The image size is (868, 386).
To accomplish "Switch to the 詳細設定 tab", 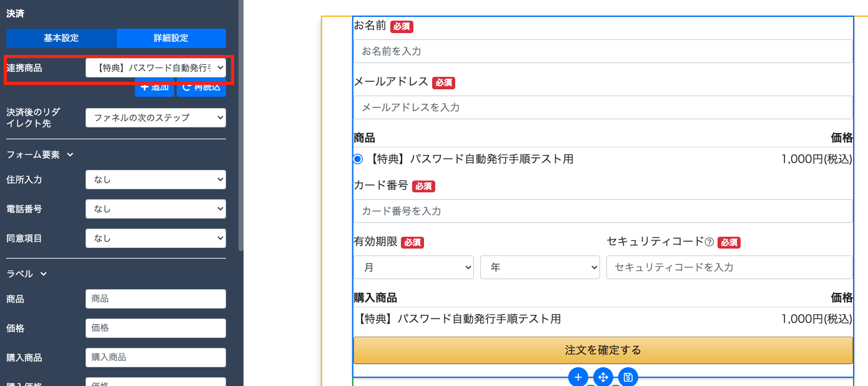I will (x=171, y=38).
